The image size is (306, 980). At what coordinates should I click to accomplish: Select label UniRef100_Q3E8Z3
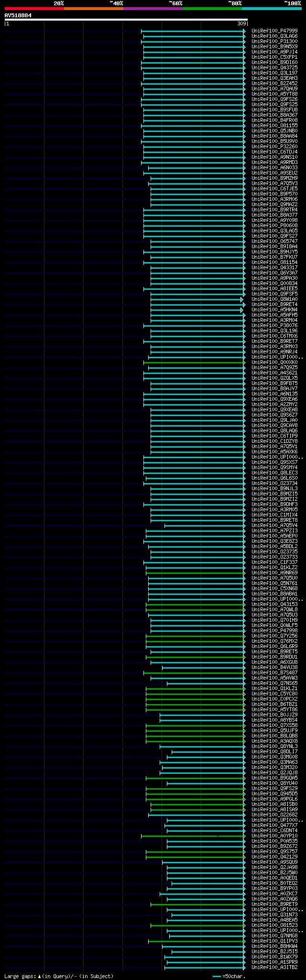[274, 541]
